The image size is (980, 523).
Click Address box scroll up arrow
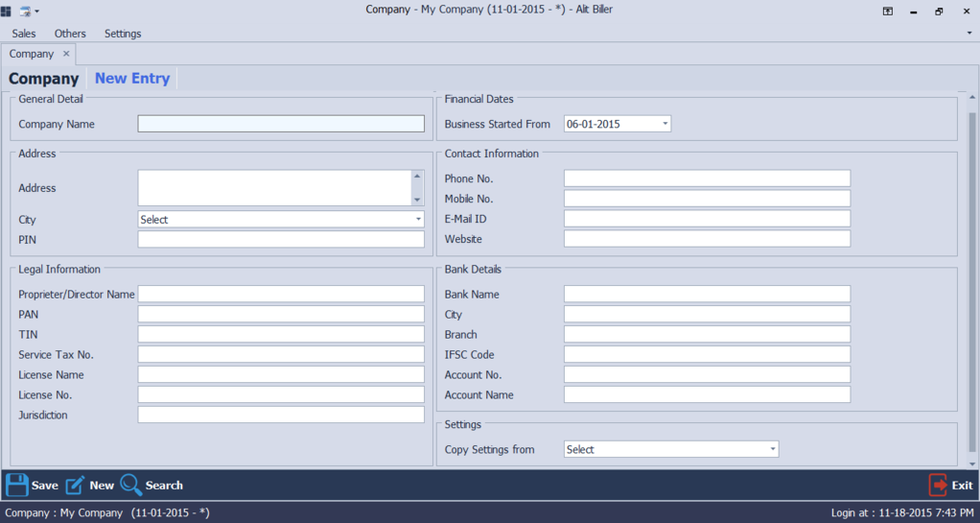pos(417,176)
